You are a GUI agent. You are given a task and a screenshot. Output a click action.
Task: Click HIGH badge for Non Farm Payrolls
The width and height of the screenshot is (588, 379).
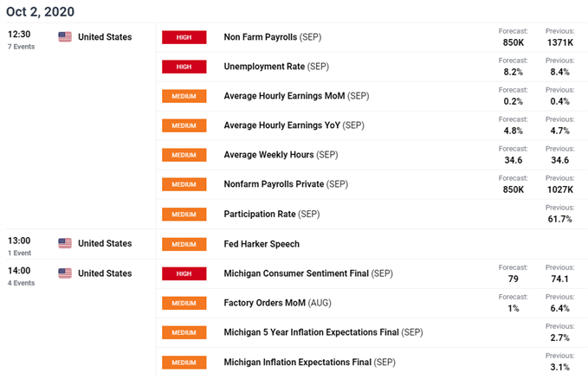coord(184,37)
